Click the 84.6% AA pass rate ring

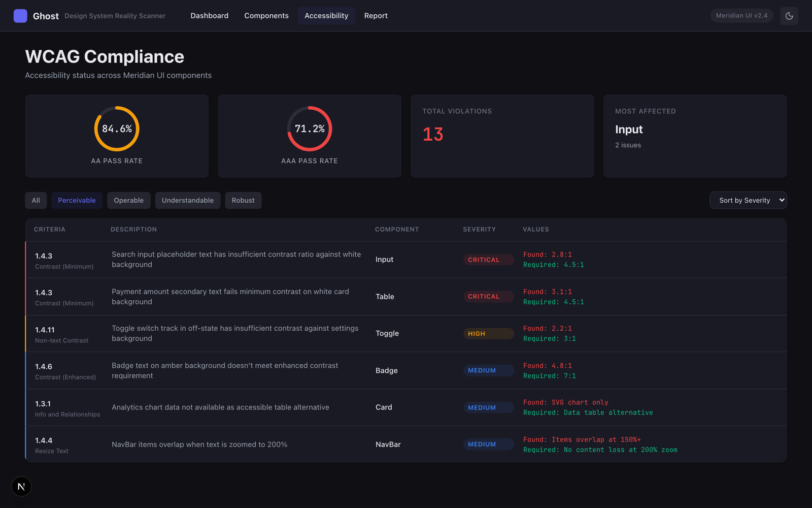(x=116, y=129)
